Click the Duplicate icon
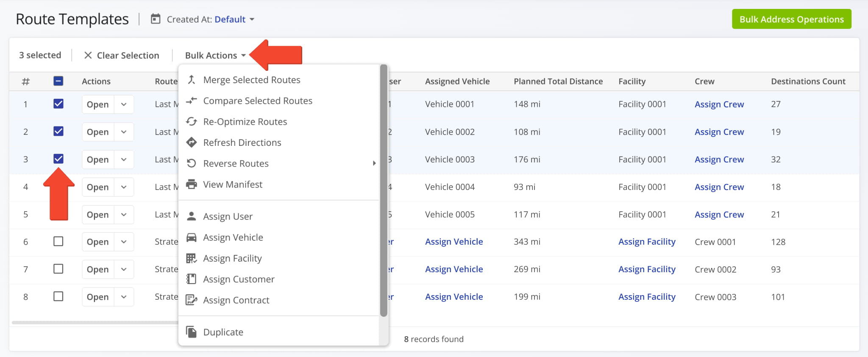Image resolution: width=868 pixels, height=357 pixels. pyautogui.click(x=192, y=332)
